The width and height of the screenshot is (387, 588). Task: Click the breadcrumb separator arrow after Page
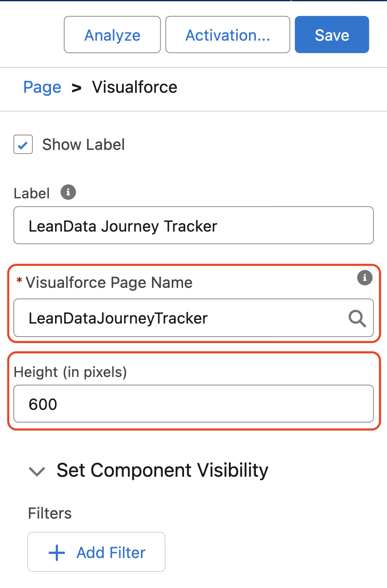pos(76,88)
